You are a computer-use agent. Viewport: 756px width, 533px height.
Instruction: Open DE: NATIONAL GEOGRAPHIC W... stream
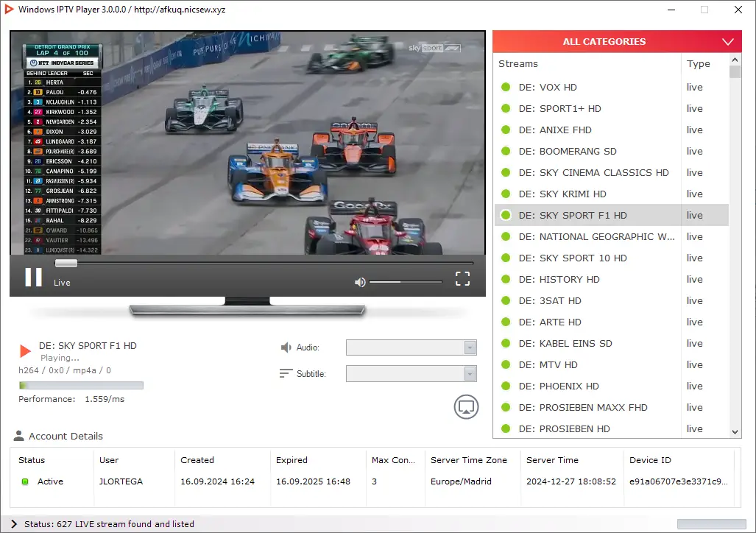pyautogui.click(x=612, y=236)
